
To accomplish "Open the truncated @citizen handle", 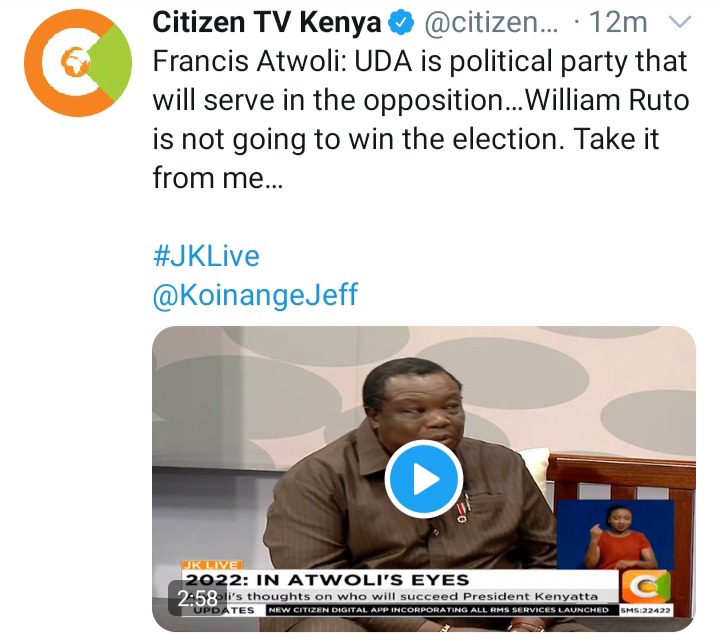I will 491,23.
